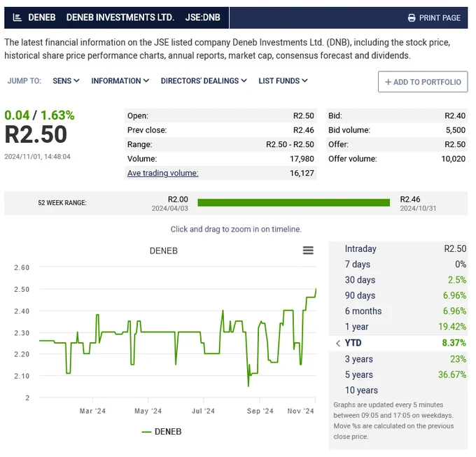Viewport: 476px width, 457px height.
Task: Select the 90 days chart period
Action: click(360, 295)
